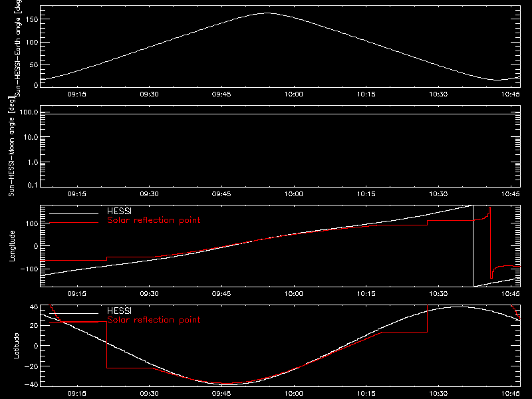
Task: Click the peak of the Sun-HESSI-Earth angle curve
Action: coord(268,13)
